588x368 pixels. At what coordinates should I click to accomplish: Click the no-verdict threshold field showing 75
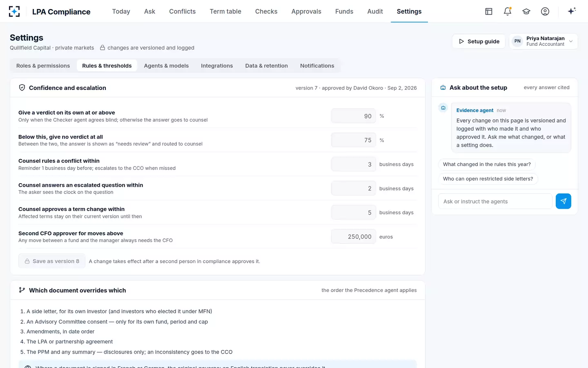[x=353, y=140]
